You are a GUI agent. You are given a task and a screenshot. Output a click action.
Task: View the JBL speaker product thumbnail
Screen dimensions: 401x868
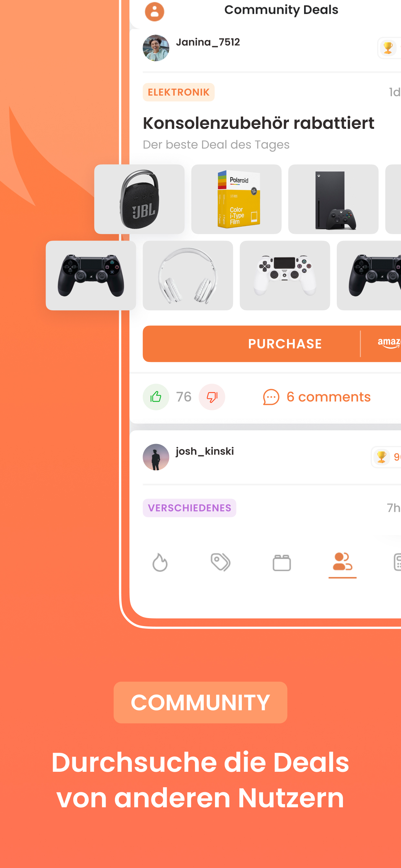pyautogui.click(x=139, y=199)
